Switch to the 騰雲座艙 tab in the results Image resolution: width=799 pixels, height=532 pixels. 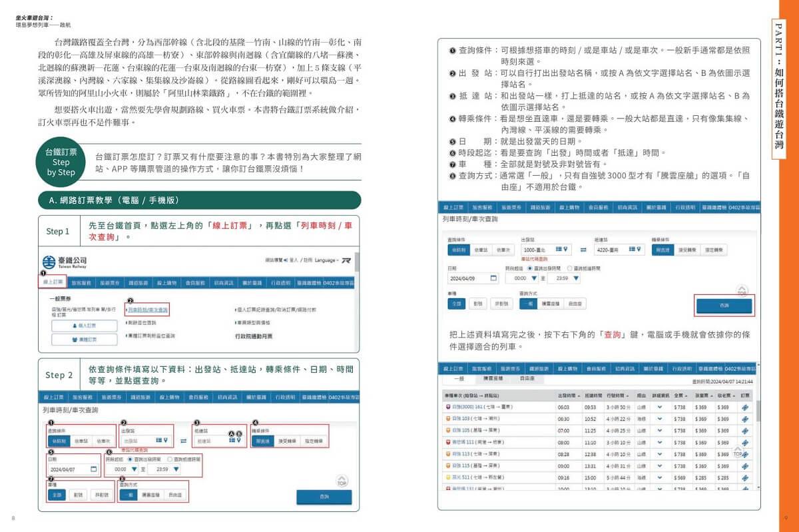coord(492,378)
